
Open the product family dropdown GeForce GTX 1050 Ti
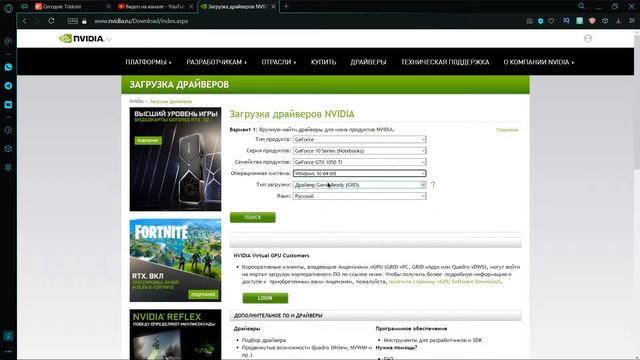[360, 162]
